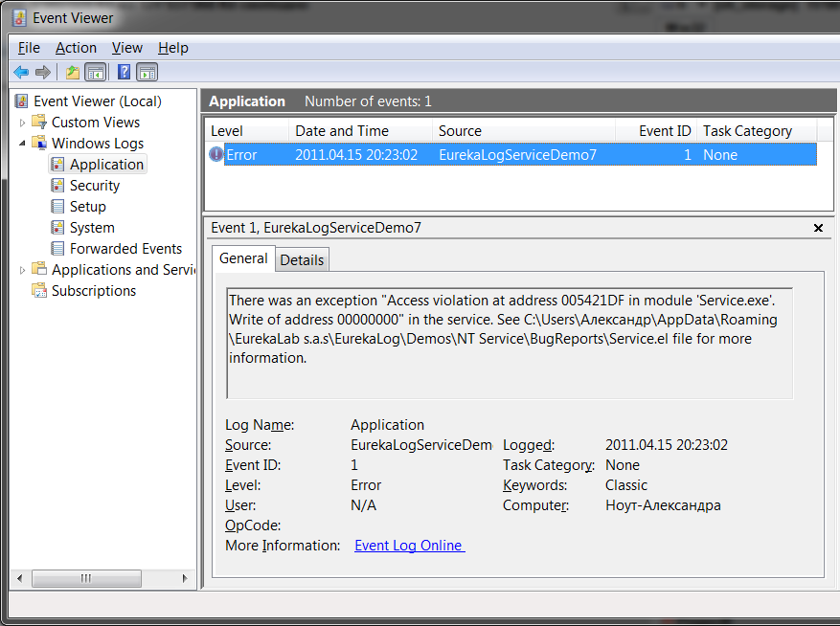This screenshot has width=840, height=626.
Task: Select the Subscriptions tree item
Action: point(94,291)
